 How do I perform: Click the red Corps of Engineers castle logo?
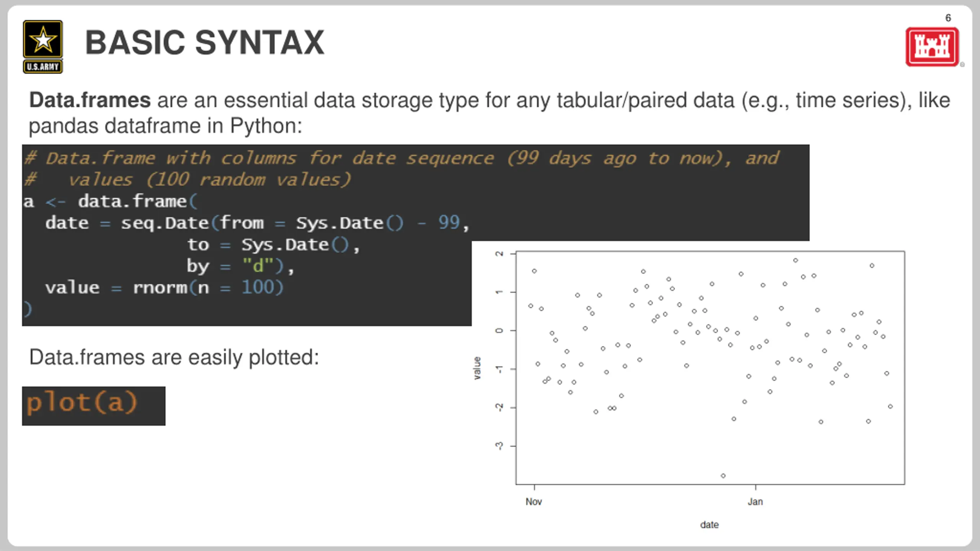[933, 47]
